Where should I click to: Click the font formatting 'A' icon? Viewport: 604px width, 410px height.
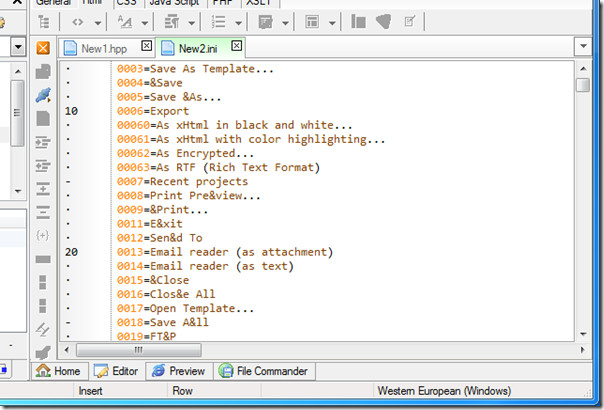pos(125,22)
